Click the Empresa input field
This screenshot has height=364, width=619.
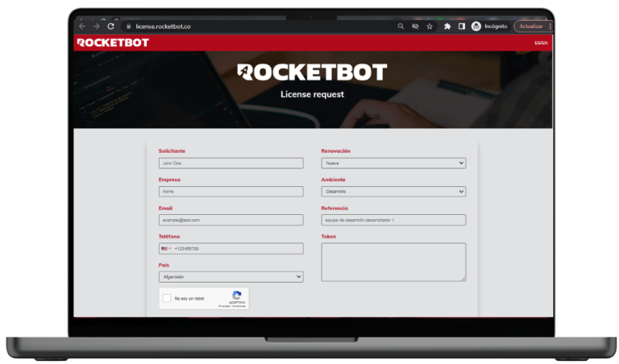point(231,192)
